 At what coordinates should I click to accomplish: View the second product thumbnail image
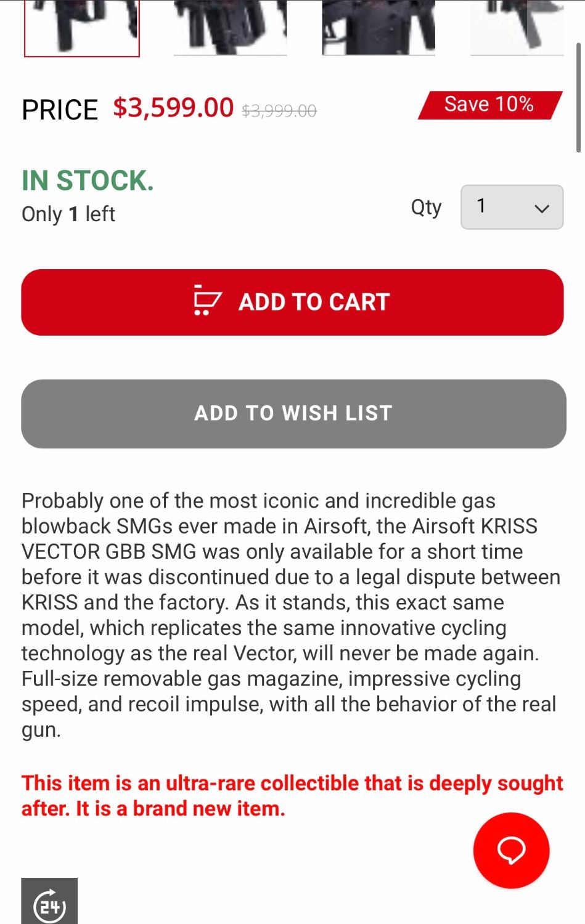[230, 28]
